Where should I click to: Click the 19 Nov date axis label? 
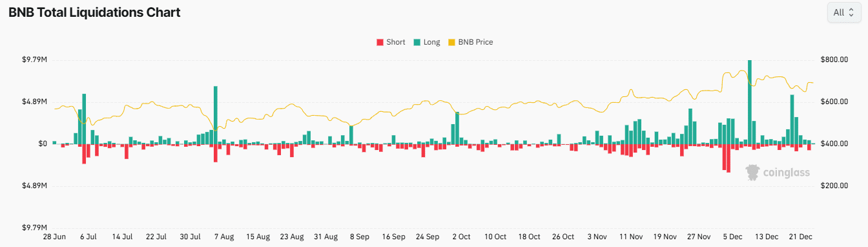tap(665, 237)
